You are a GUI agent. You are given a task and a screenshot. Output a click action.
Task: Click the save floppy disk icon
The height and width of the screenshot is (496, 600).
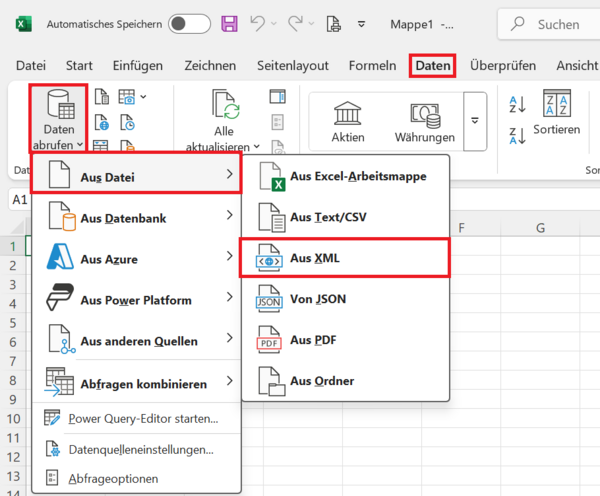(x=230, y=23)
